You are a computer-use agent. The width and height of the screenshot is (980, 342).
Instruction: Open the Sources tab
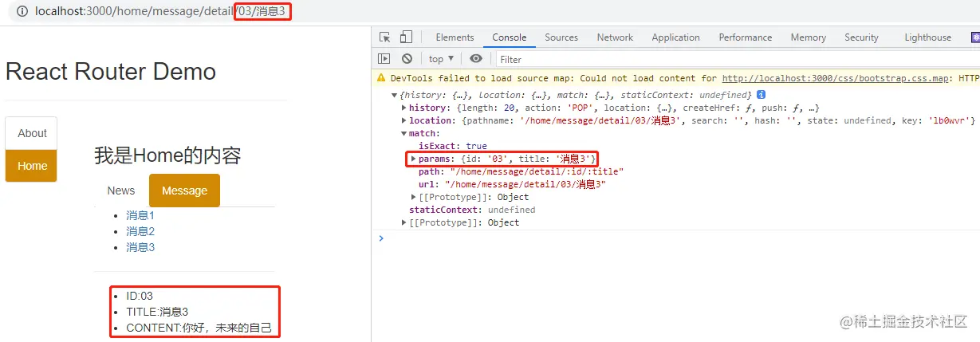click(561, 37)
